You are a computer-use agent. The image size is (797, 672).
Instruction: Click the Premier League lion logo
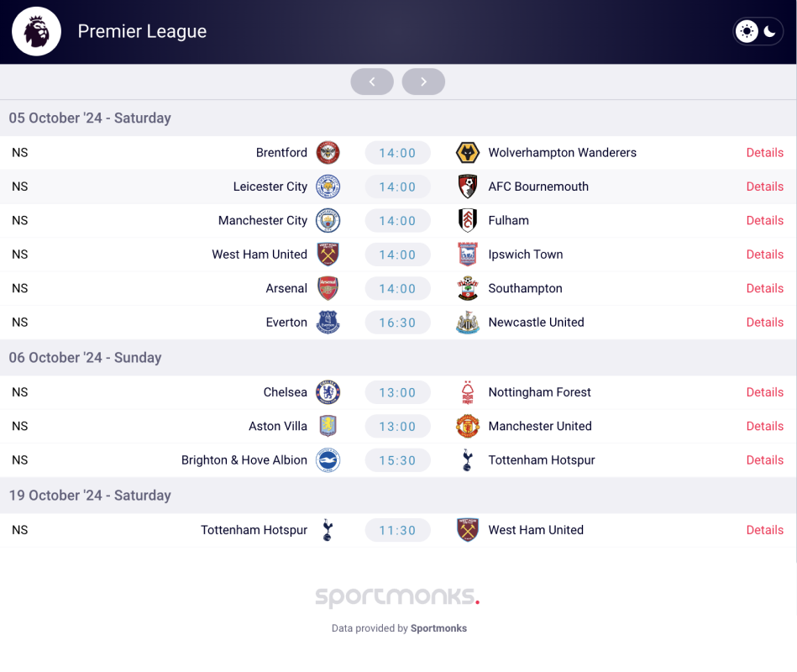point(37,32)
